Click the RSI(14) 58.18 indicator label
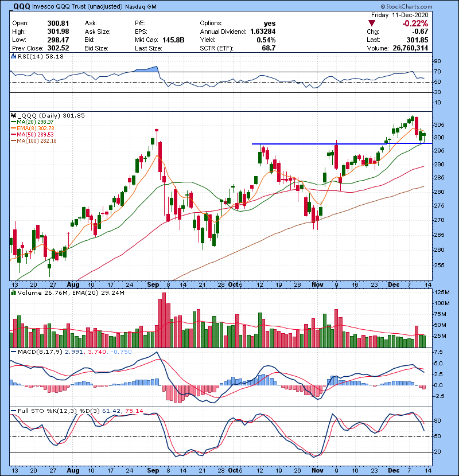Viewport: 459px width, 476px height. coord(40,56)
